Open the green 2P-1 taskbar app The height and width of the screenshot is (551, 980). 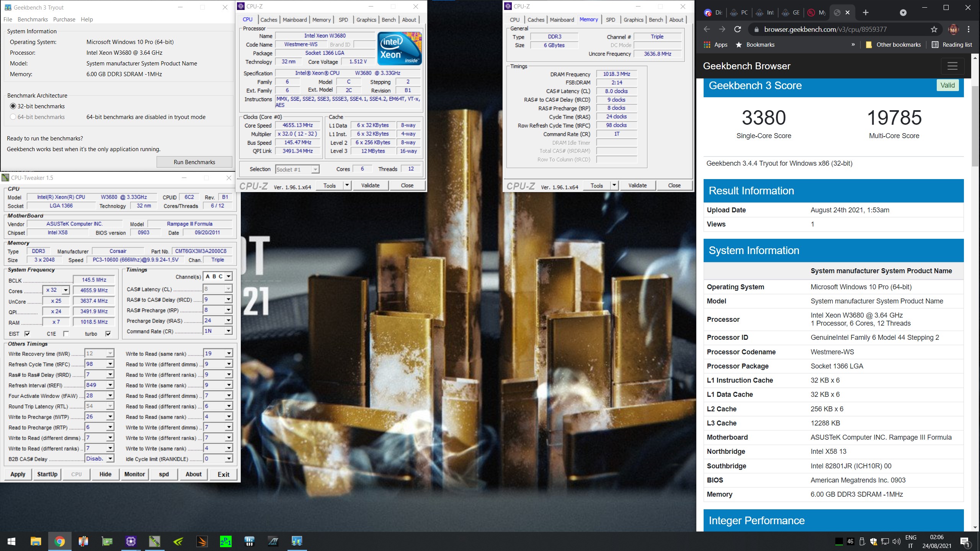225,541
